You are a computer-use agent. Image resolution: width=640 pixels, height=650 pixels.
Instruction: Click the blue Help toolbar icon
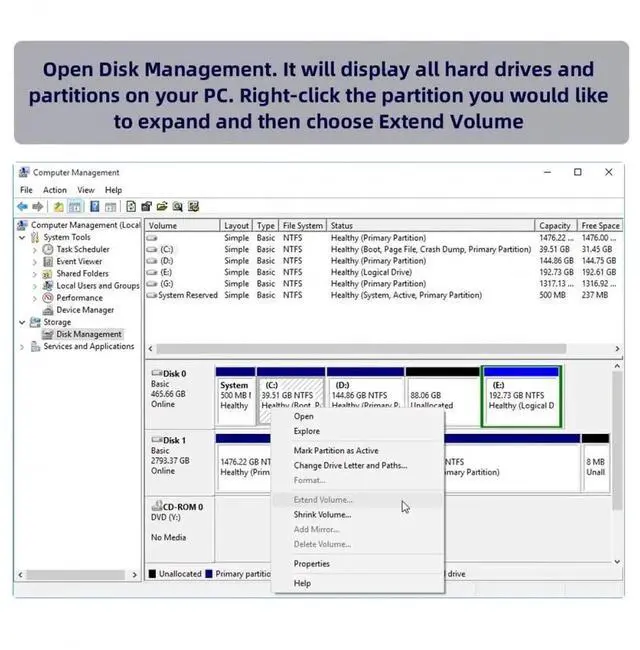(94, 206)
